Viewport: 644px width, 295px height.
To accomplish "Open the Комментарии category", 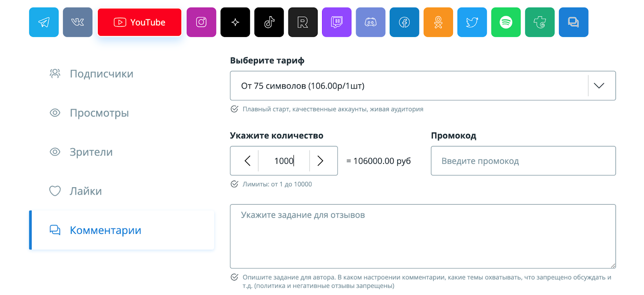I will tap(122, 230).
